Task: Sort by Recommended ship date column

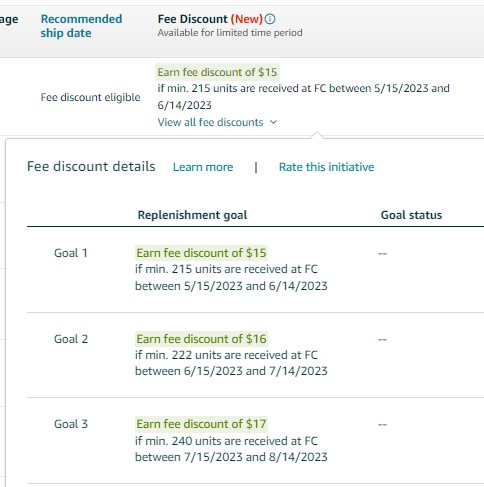Action: [x=81, y=26]
